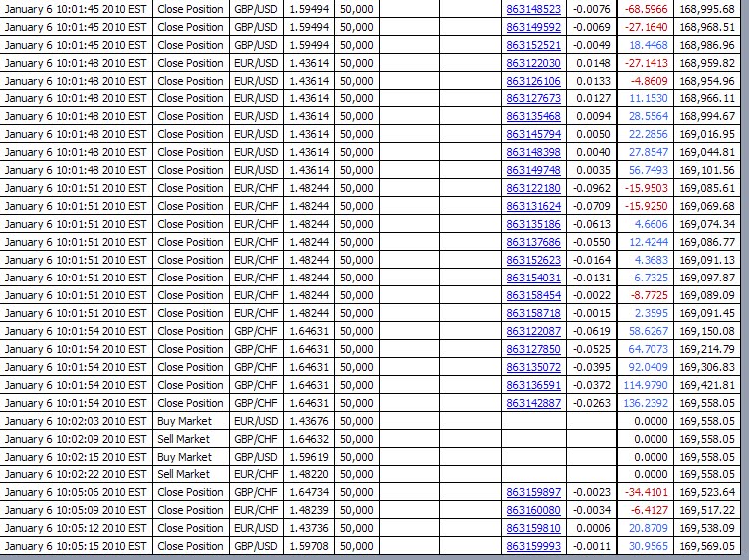
Task: Open ticket link 863122030
Action: pyautogui.click(x=533, y=63)
